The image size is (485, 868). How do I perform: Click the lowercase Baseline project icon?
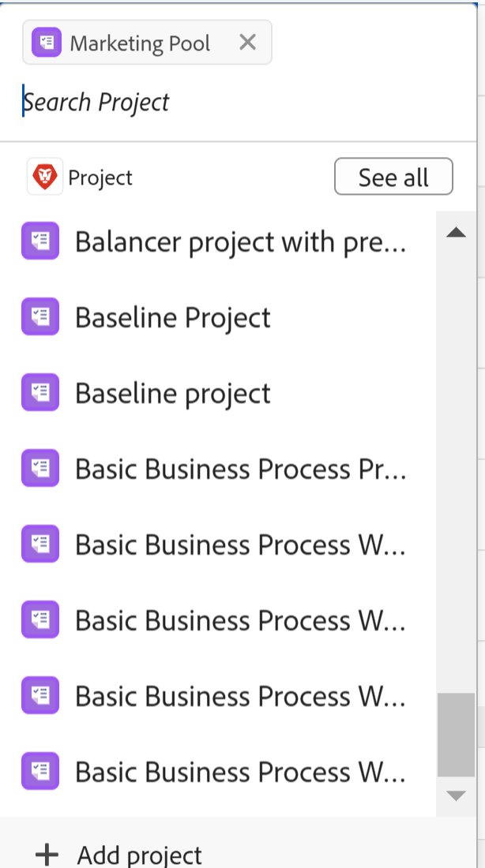(40, 392)
